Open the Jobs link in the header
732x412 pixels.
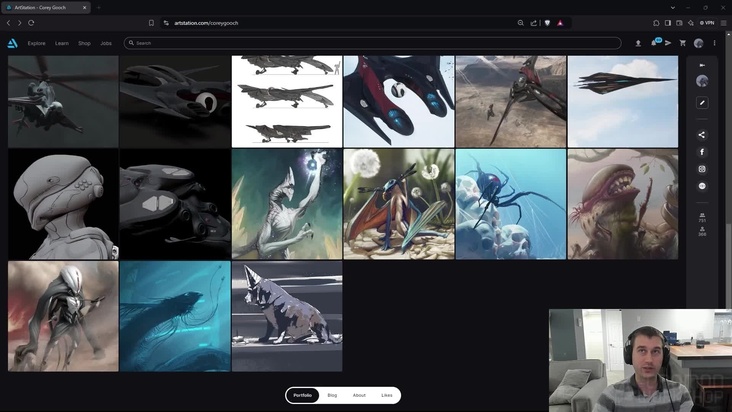[106, 43]
